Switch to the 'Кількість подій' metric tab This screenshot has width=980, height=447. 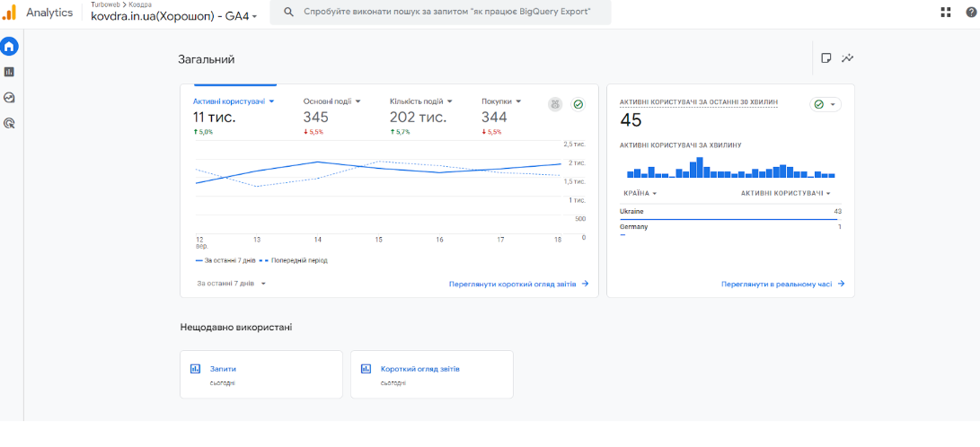click(x=420, y=101)
